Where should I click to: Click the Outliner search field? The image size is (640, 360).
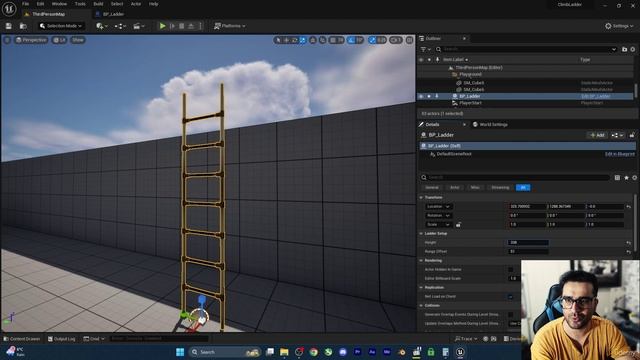coord(526,49)
